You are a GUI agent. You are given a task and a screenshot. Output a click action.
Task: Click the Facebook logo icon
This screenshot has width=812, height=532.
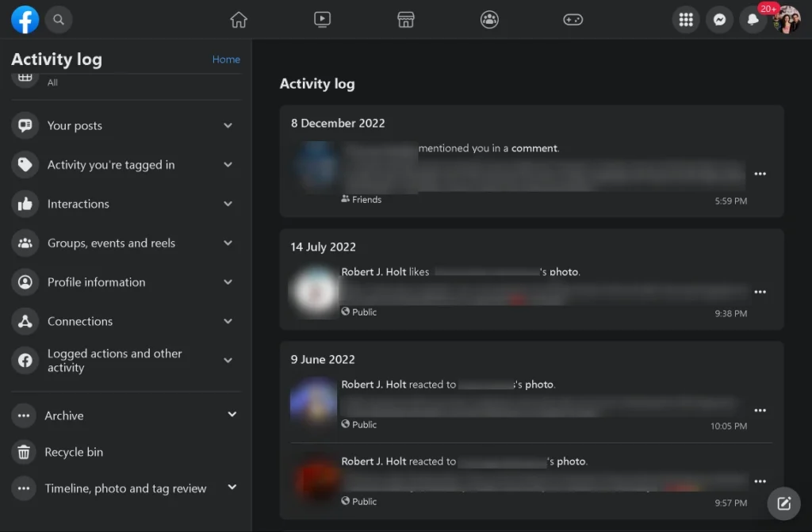tap(25, 20)
